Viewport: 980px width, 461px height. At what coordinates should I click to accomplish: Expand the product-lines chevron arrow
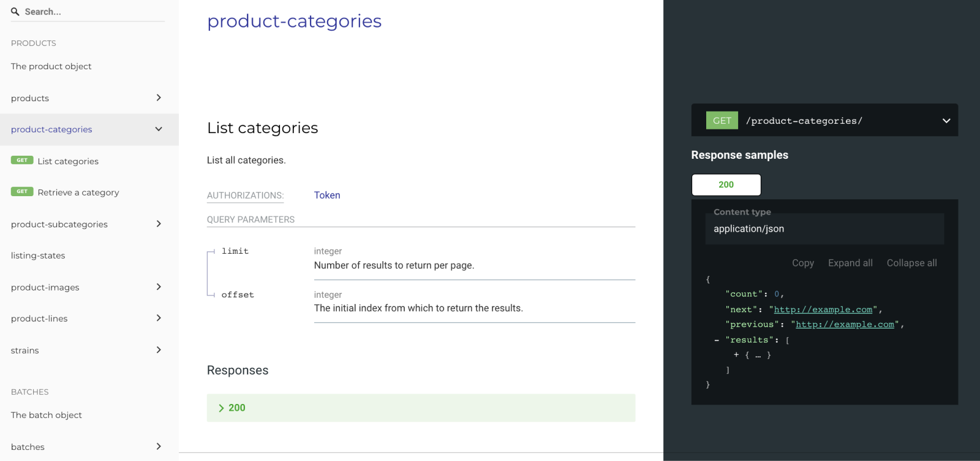[x=159, y=318]
